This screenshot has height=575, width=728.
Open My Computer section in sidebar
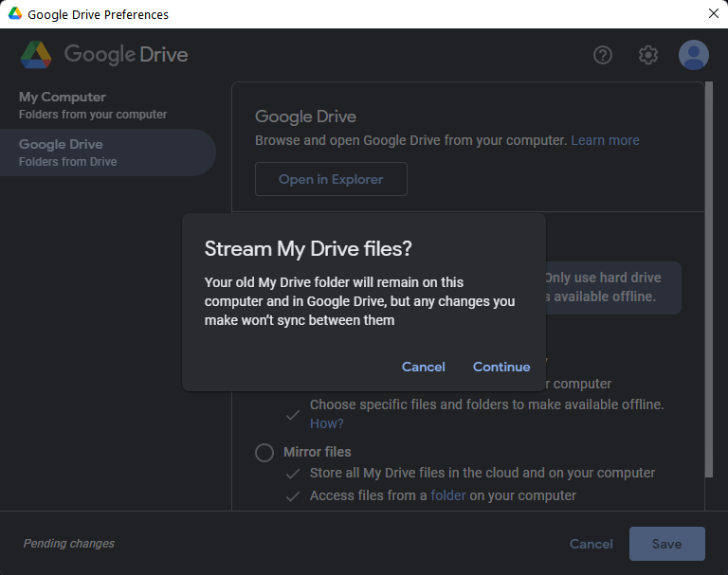click(x=108, y=105)
